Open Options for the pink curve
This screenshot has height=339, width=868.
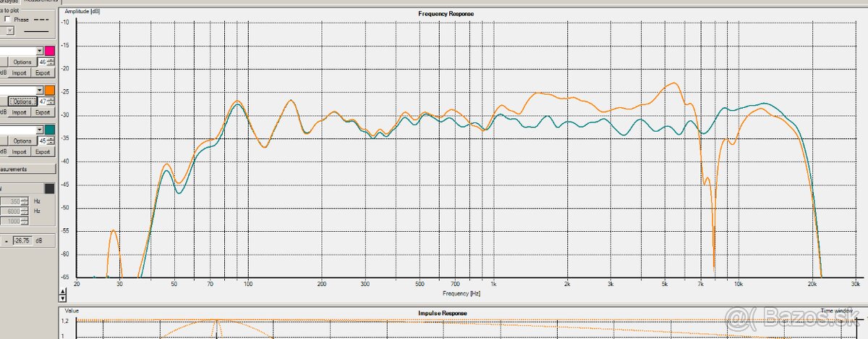pos(22,62)
